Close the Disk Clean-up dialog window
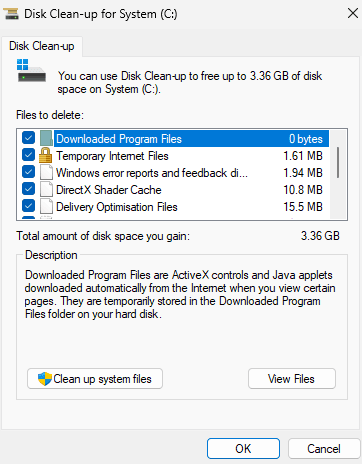This screenshot has height=464, width=362. 353,14
